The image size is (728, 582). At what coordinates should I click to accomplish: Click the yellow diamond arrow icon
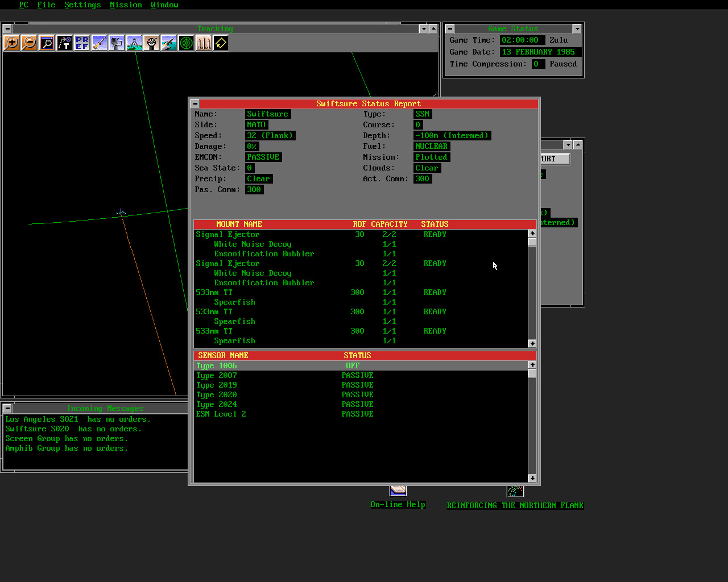(x=221, y=43)
